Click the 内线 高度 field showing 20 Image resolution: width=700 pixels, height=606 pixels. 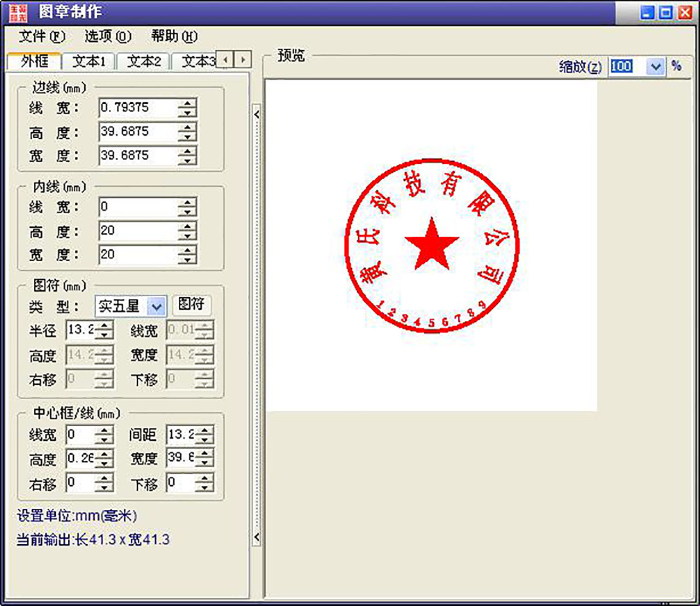[x=139, y=231]
